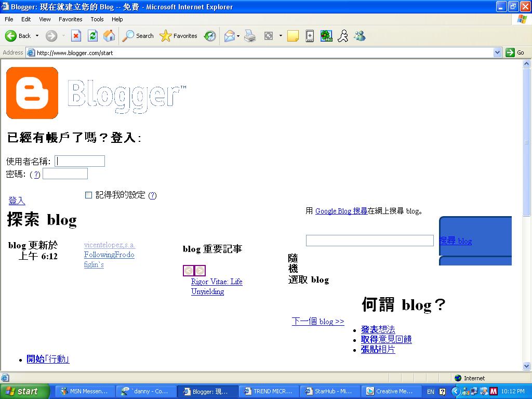Switch to Creative Media taskbar window
Screen dimensions: 532x399
coord(391,391)
